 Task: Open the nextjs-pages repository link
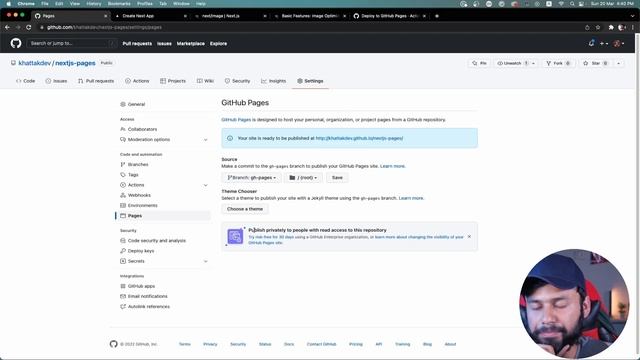(x=75, y=63)
